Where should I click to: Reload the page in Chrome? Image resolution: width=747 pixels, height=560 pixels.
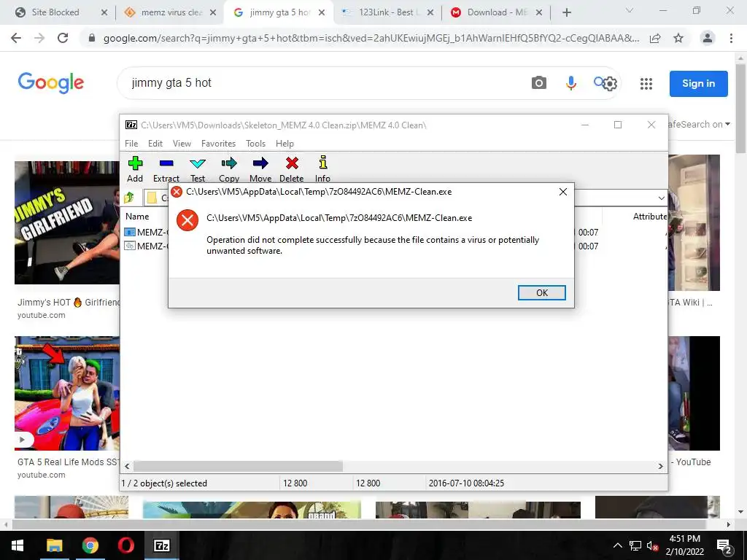coord(63,38)
